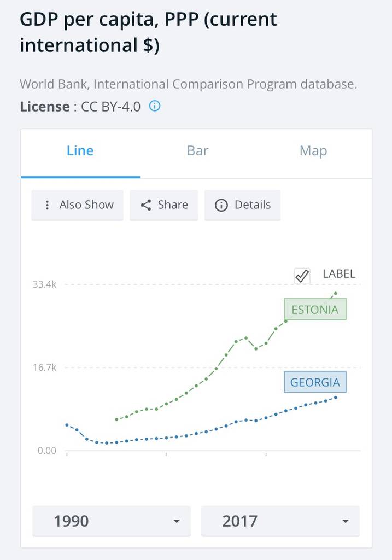Open the 1990 start year dropdown
This screenshot has height=560, width=392.
(112, 521)
